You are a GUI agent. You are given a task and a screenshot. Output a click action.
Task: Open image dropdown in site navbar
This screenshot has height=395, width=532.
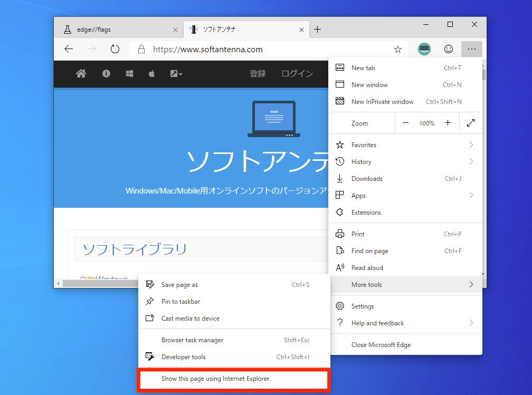point(176,74)
